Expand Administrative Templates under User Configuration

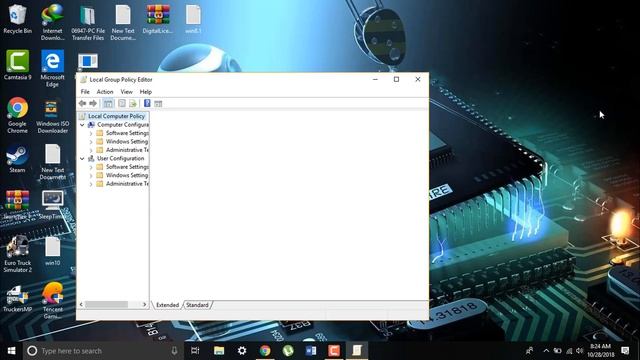[91, 184]
